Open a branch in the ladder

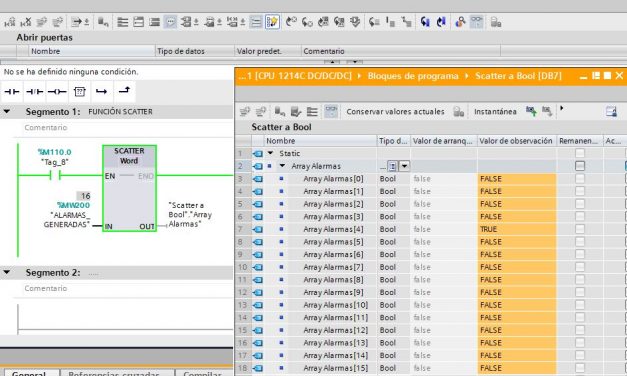pos(102,92)
